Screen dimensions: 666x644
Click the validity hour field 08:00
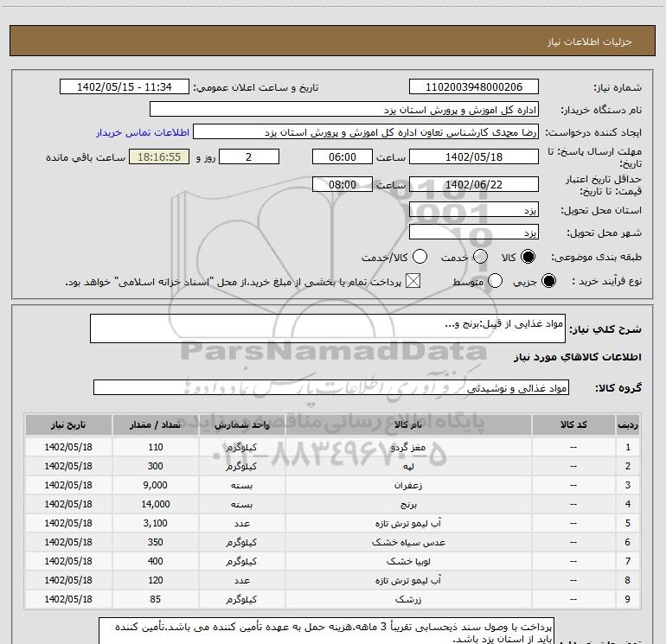[343, 184]
